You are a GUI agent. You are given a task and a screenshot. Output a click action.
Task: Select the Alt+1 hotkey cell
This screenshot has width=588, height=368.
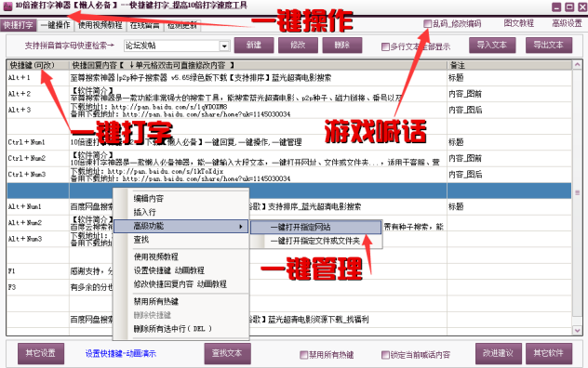[x=37, y=78]
